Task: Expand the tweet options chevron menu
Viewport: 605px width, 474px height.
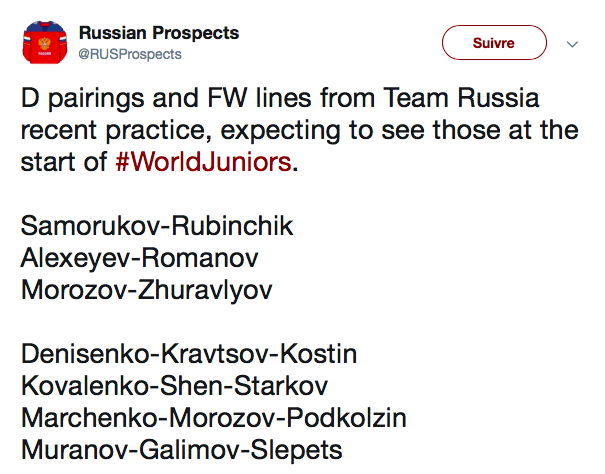Action: point(572,44)
